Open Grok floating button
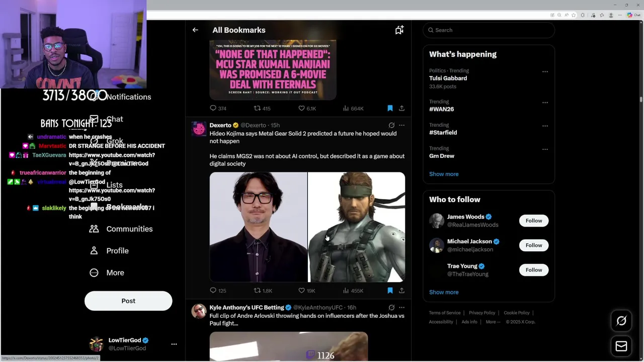This screenshot has width=644, height=362. click(x=621, y=321)
